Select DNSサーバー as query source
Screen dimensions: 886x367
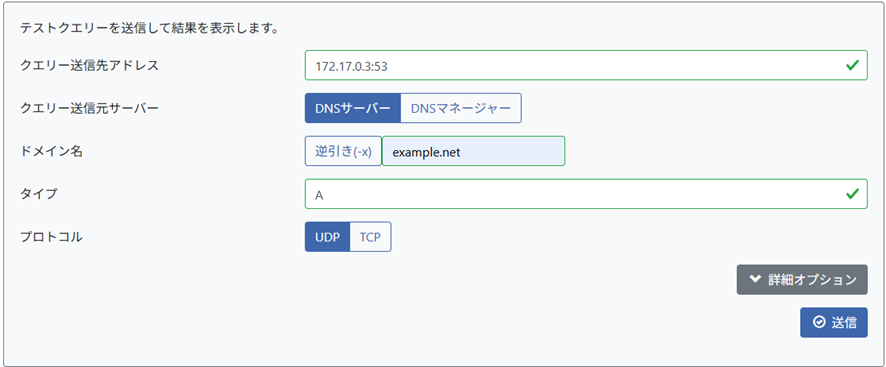coord(353,108)
